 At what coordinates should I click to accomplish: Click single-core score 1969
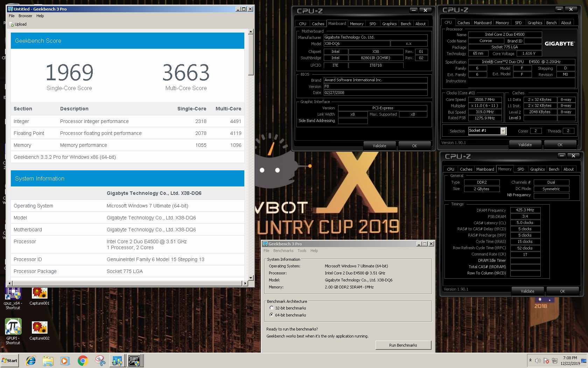pos(69,73)
